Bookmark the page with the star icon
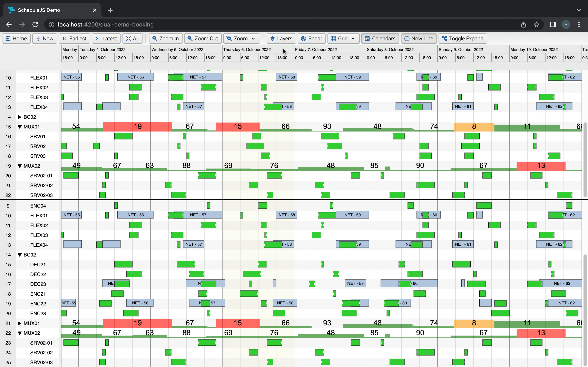 536,24
